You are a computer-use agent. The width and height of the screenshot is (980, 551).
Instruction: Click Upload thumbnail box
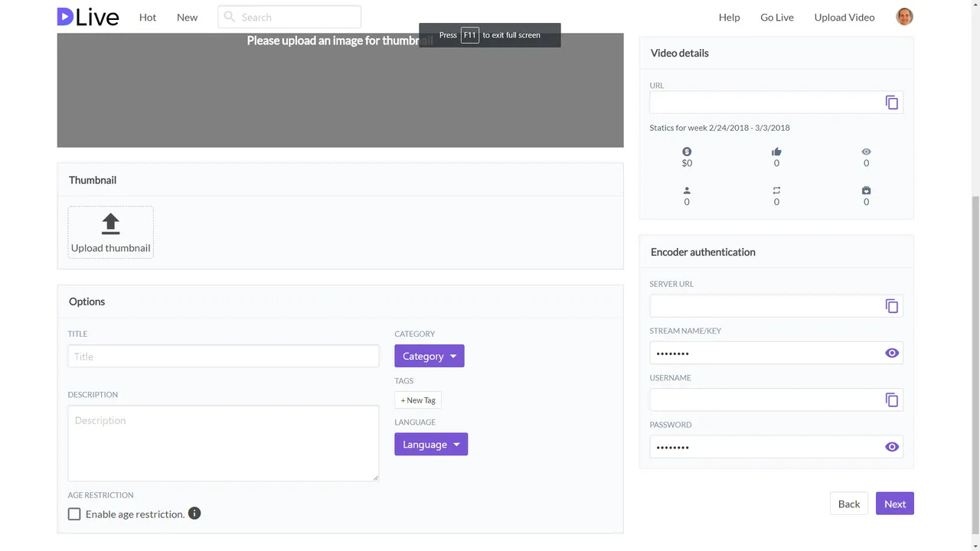click(x=111, y=232)
